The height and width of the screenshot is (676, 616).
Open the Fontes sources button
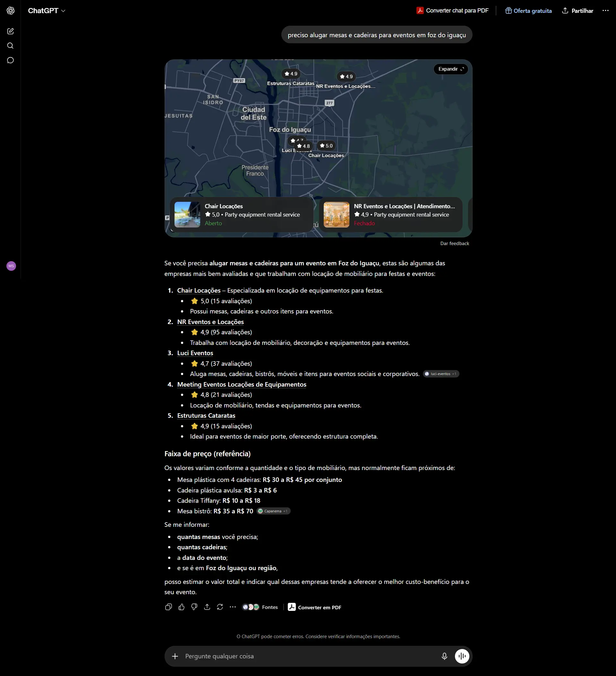[260, 607]
